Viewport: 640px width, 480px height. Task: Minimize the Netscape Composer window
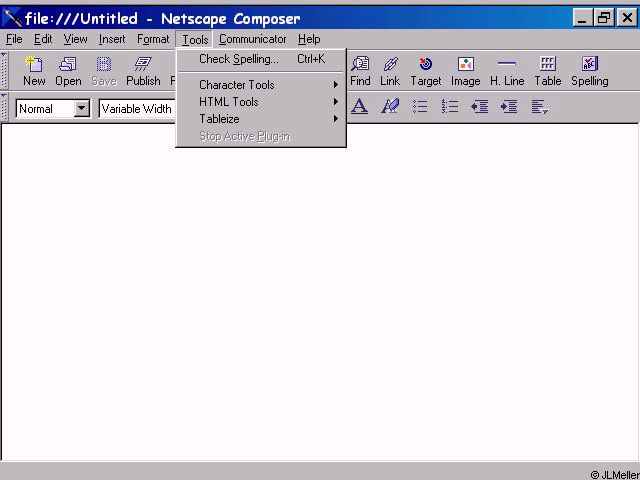(x=582, y=18)
